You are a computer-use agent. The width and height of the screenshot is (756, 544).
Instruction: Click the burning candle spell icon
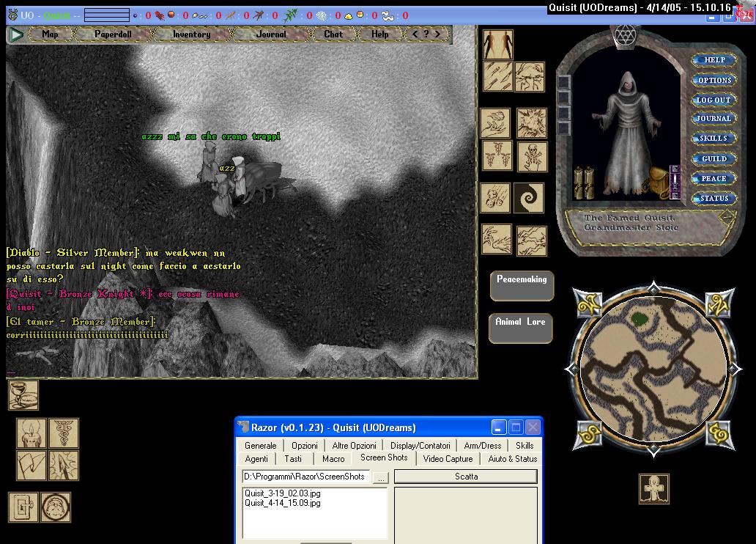31,433
